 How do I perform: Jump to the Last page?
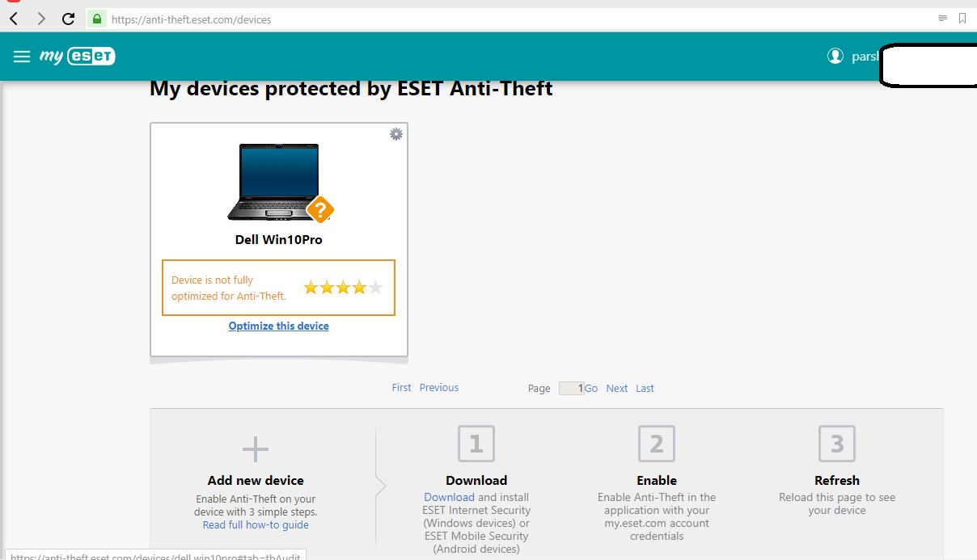[x=645, y=389]
